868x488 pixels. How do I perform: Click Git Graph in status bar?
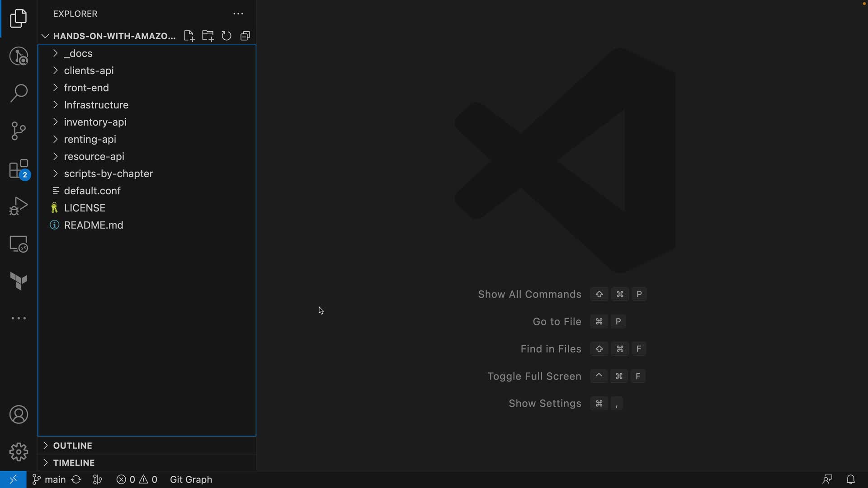(191, 479)
